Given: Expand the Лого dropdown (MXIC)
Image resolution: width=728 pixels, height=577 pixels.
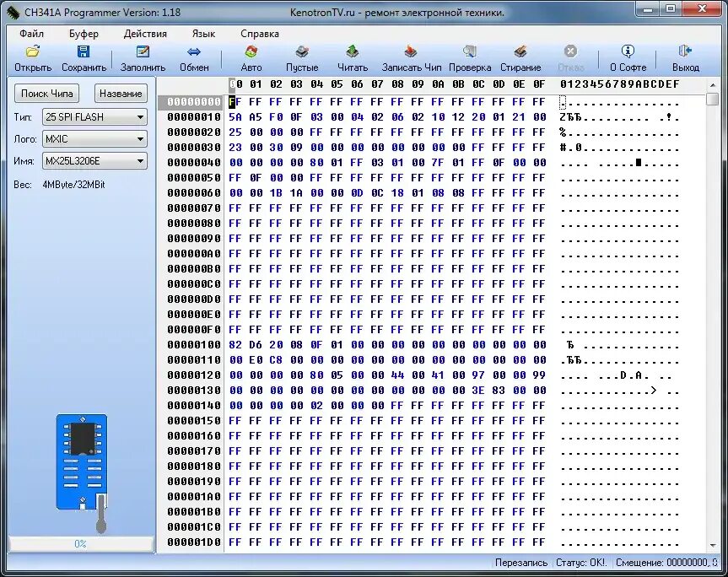Looking at the screenshot, I should coord(140,139).
